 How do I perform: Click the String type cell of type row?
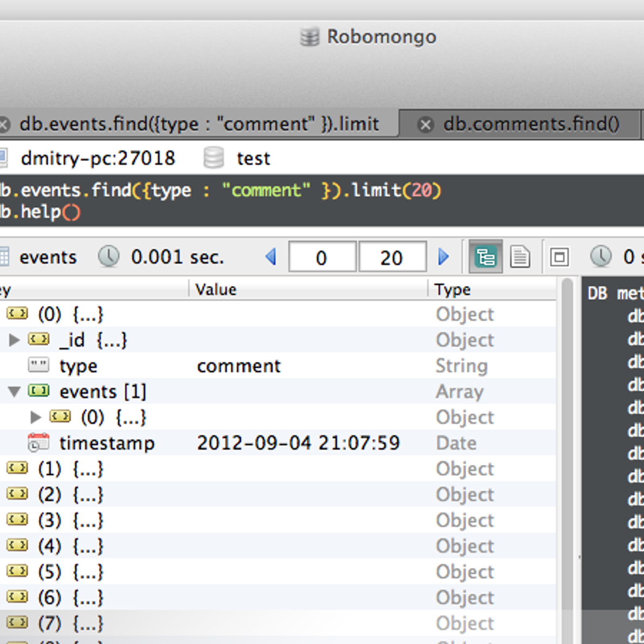462,366
